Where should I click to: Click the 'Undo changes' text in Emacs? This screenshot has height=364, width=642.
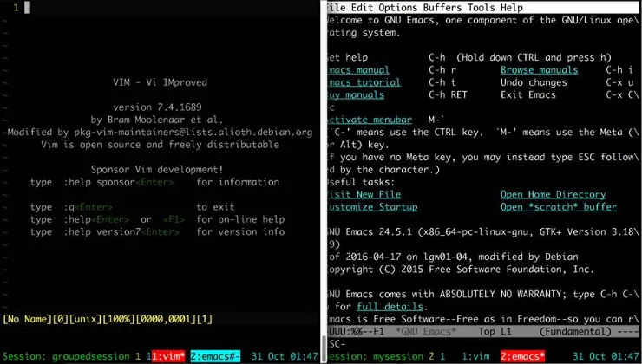534,82
